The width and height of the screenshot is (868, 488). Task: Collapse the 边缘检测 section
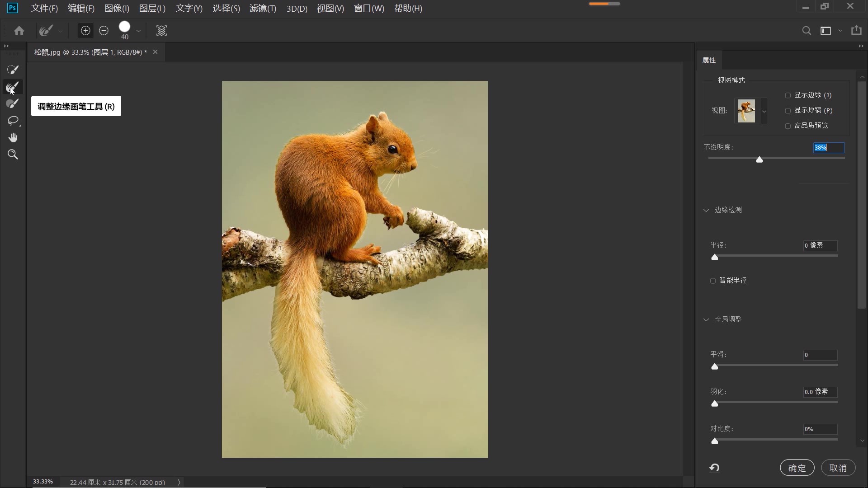pos(706,210)
